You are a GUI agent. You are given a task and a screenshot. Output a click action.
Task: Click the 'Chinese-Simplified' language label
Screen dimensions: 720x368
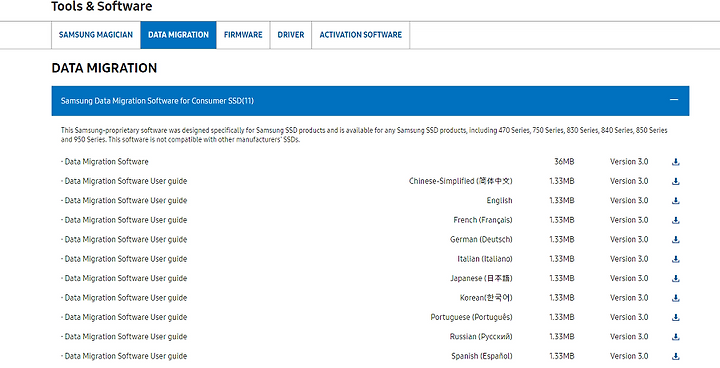coord(461,181)
